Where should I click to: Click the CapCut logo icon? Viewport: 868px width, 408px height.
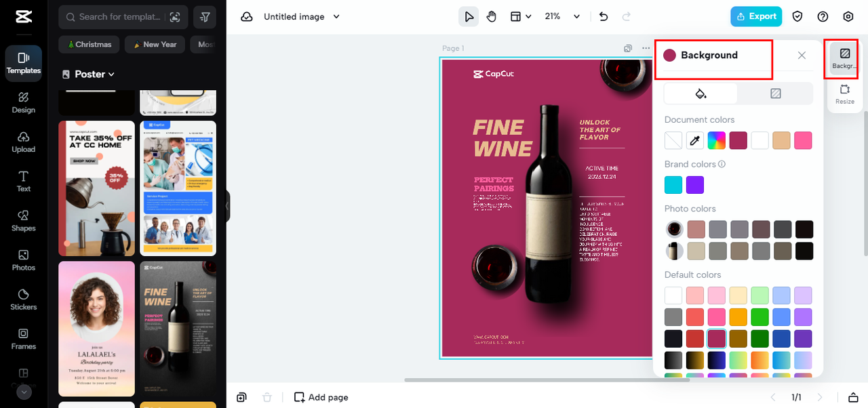tap(24, 17)
